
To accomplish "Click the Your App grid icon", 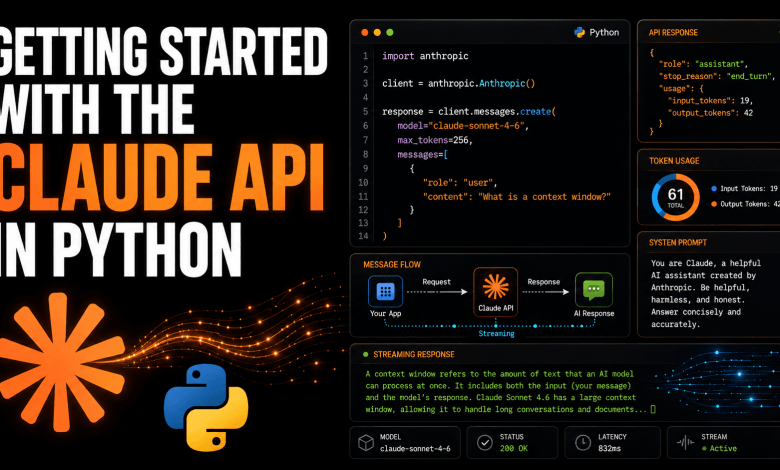I will tap(386, 291).
